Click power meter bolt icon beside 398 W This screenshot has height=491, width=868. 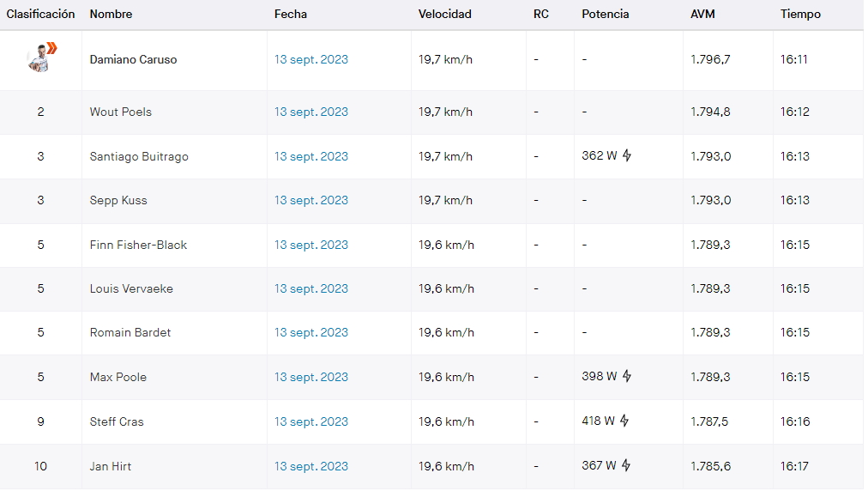[x=627, y=376]
